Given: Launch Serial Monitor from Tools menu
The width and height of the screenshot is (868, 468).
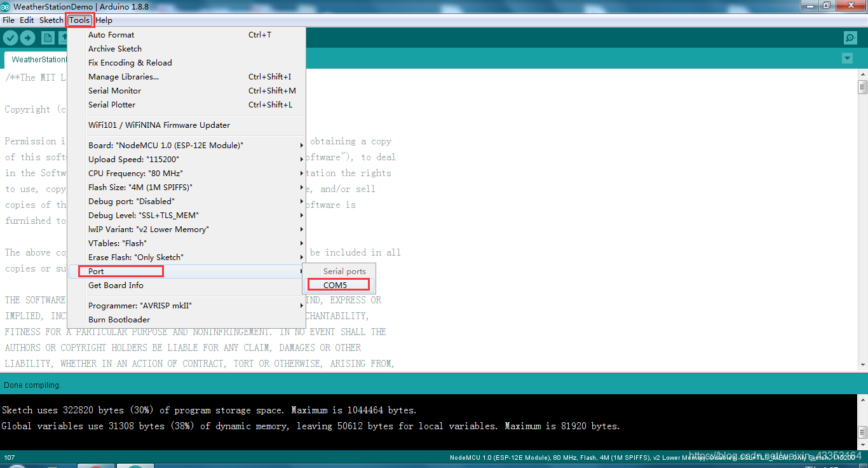Looking at the screenshot, I should click(x=187, y=91).
